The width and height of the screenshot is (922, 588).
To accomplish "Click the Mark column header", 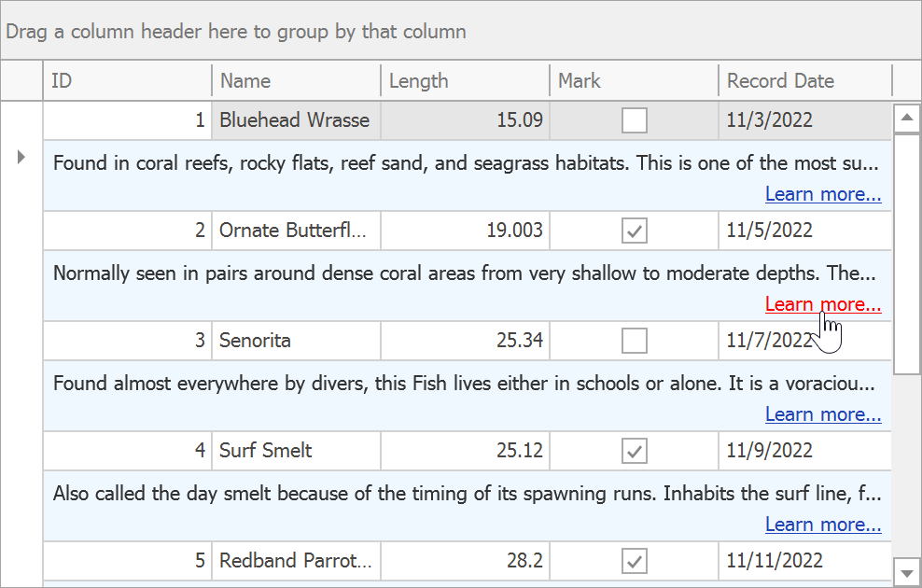I will [x=634, y=81].
